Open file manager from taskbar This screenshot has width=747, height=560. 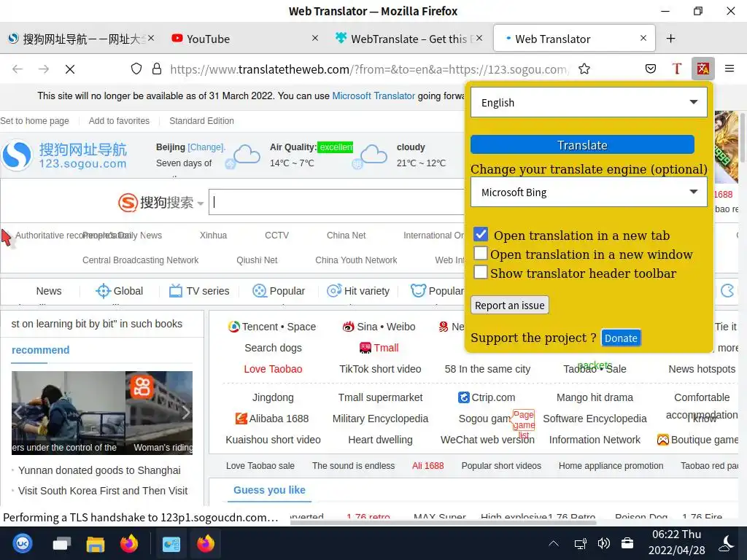pos(96,544)
